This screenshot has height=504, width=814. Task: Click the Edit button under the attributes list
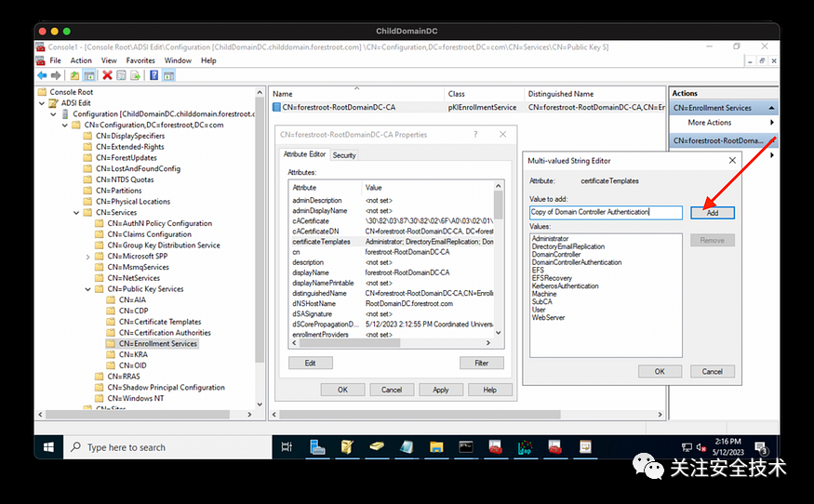311,363
